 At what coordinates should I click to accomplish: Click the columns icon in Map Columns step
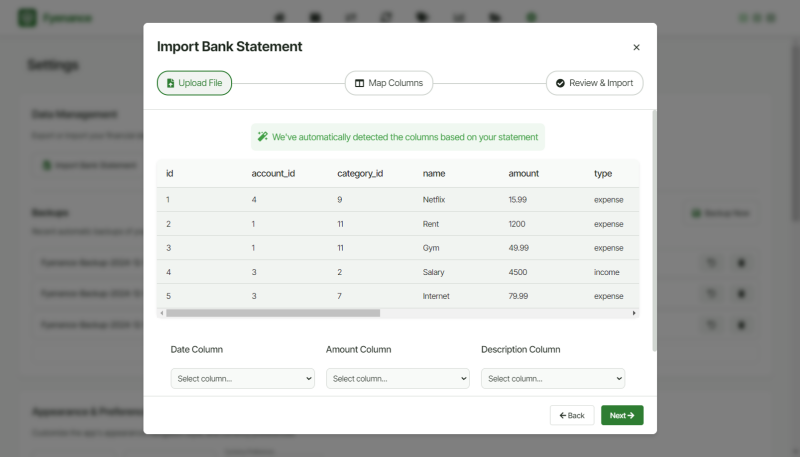pyautogui.click(x=360, y=83)
